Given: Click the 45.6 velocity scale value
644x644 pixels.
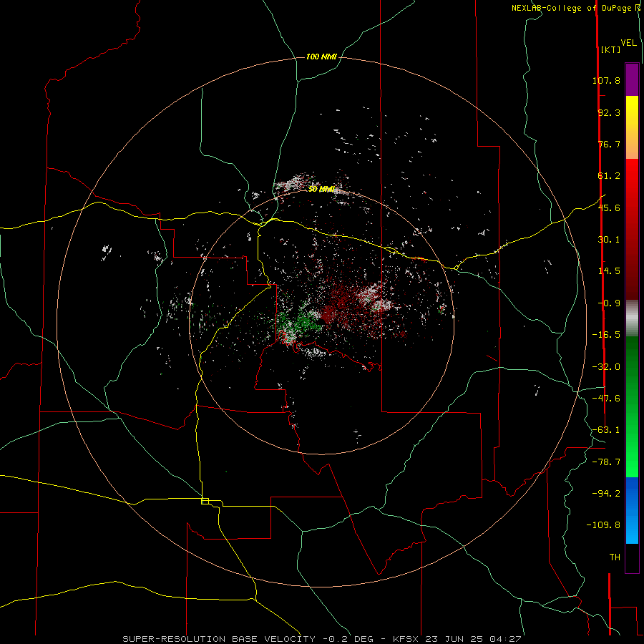Looking at the screenshot, I should [609, 208].
